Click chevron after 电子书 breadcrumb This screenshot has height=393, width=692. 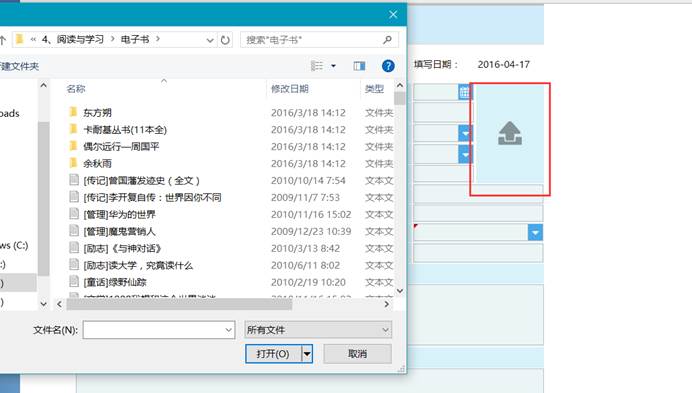(x=158, y=40)
